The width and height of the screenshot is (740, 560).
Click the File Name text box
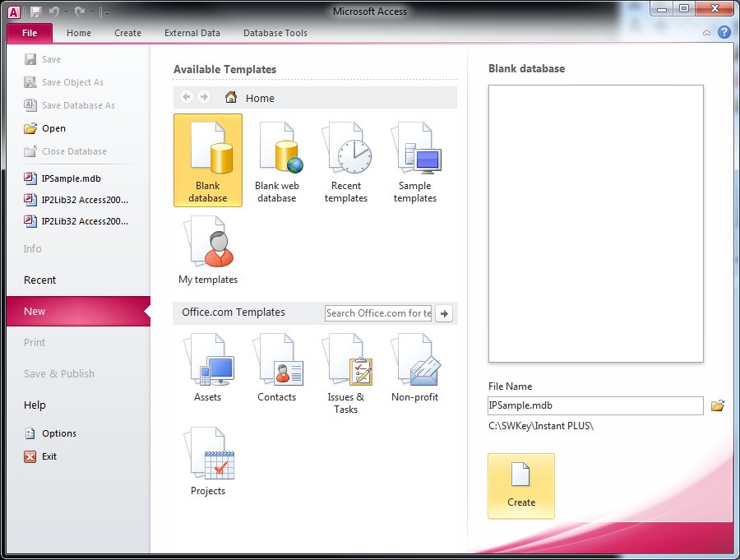pos(595,405)
